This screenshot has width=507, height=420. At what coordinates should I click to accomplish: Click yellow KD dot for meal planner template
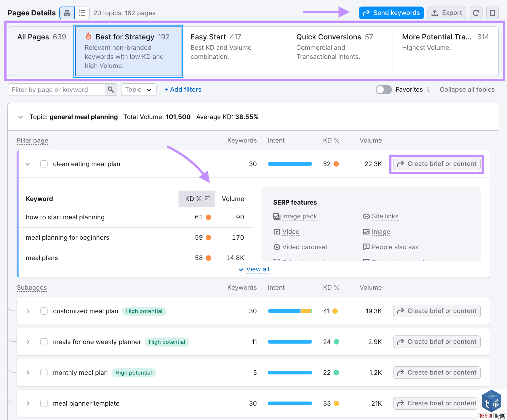click(x=336, y=403)
